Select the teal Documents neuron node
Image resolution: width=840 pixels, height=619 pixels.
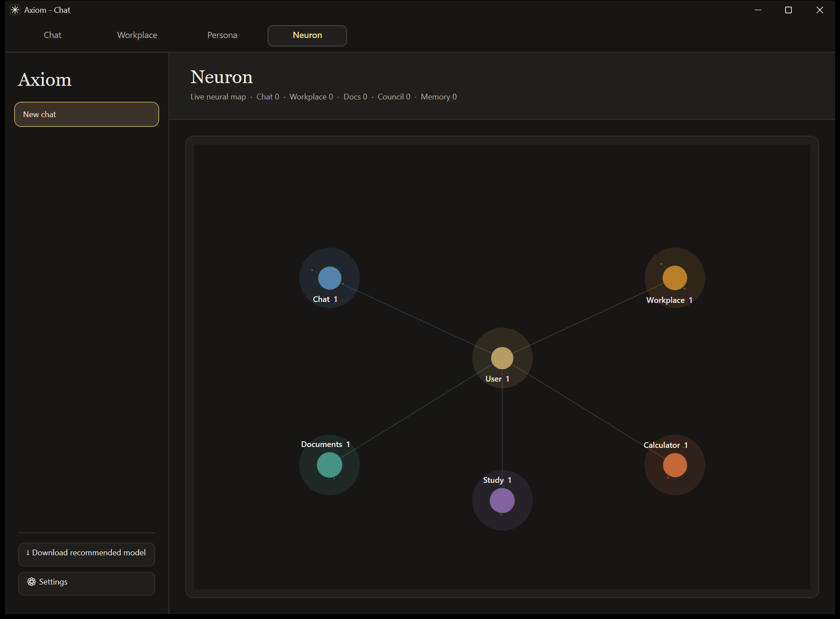click(x=329, y=465)
